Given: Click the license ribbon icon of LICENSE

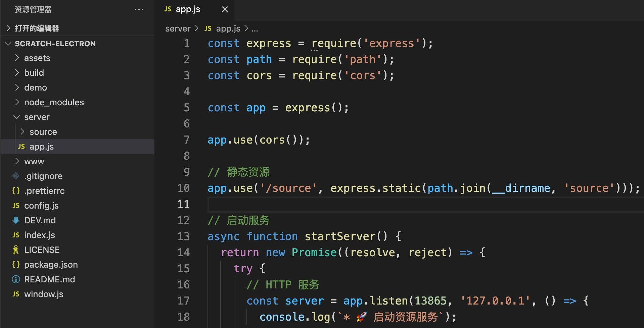Looking at the screenshot, I should pyautogui.click(x=16, y=250).
